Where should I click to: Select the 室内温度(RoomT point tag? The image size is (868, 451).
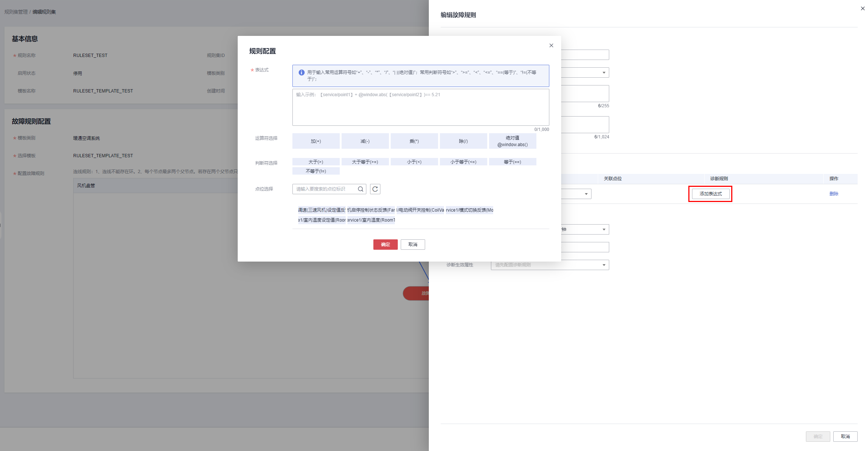click(x=371, y=220)
